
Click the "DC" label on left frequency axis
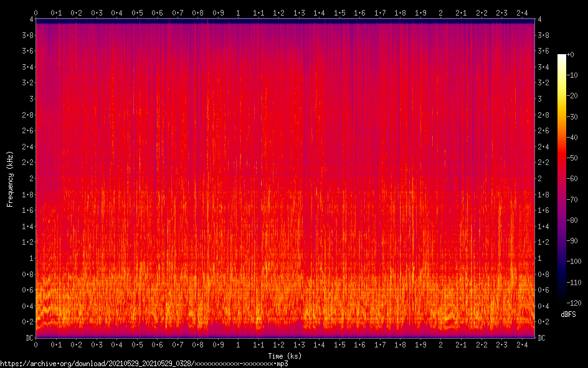pyautogui.click(x=29, y=338)
